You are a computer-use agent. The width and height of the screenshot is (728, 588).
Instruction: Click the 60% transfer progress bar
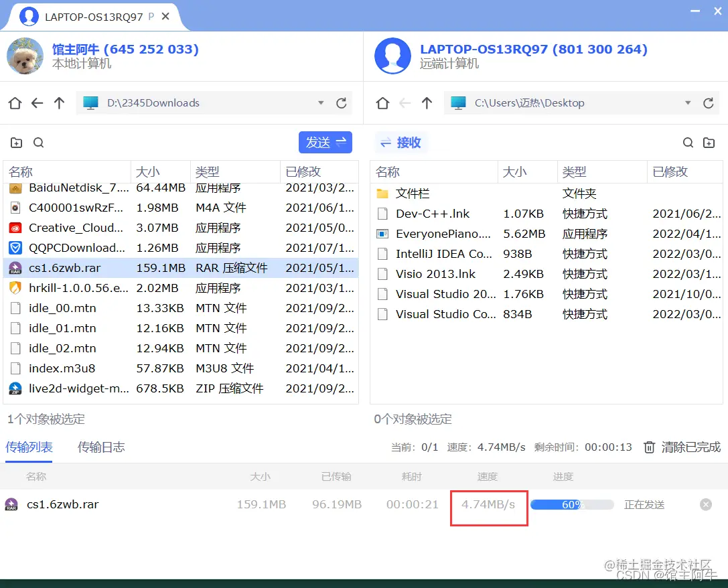[572, 504]
